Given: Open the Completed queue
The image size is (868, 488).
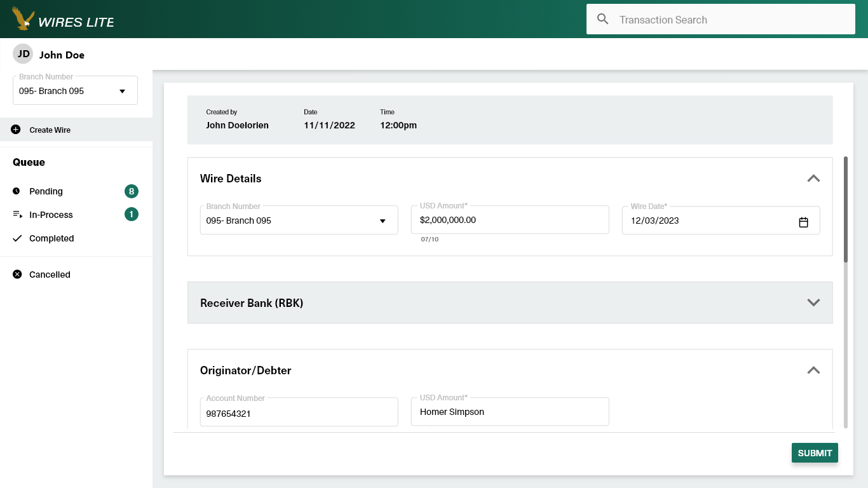Looking at the screenshot, I should pos(51,238).
